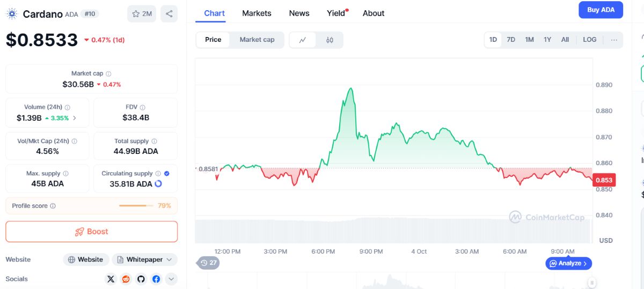Viewport: 644px width, 289px height.
Task: Click the $0.8533 price value
Action: [42, 39]
